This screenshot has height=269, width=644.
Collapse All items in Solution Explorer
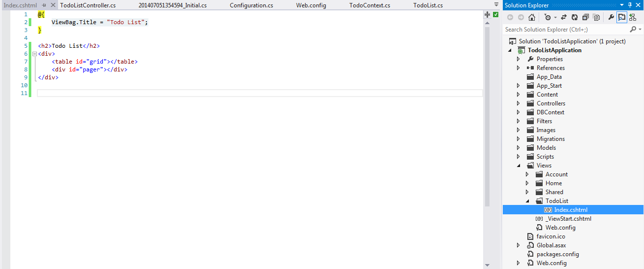click(585, 17)
